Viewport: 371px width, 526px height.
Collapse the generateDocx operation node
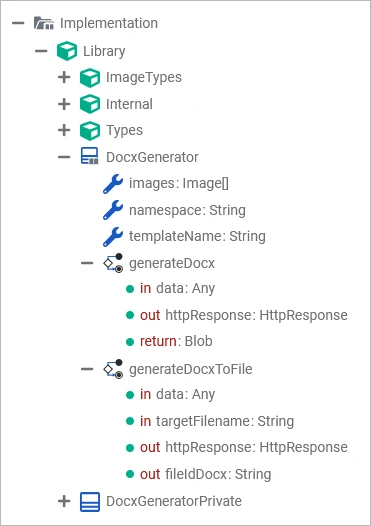(x=87, y=263)
